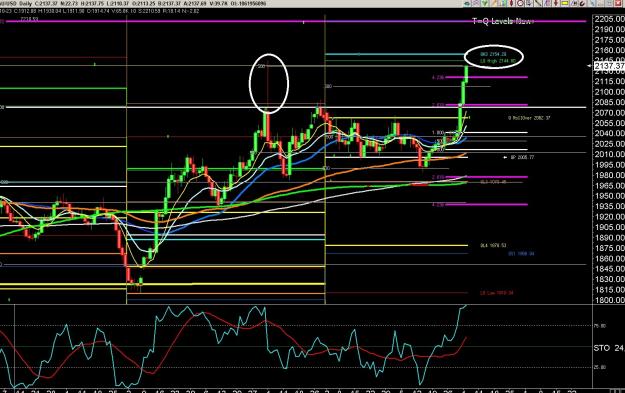Screen dimensions: 625x393
Task: Click the red diamond icon in the toolbar
Action: point(511,4)
